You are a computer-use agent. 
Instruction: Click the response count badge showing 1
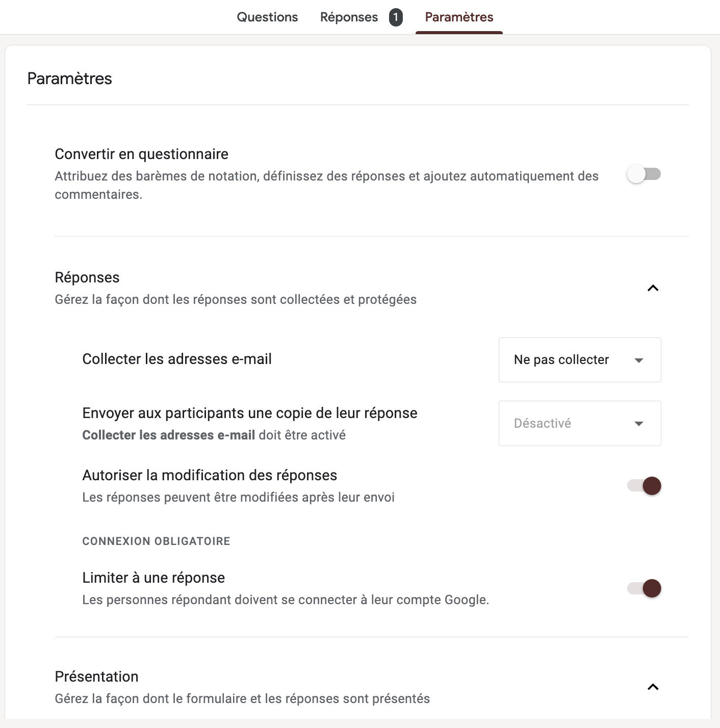[x=394, y=17]
